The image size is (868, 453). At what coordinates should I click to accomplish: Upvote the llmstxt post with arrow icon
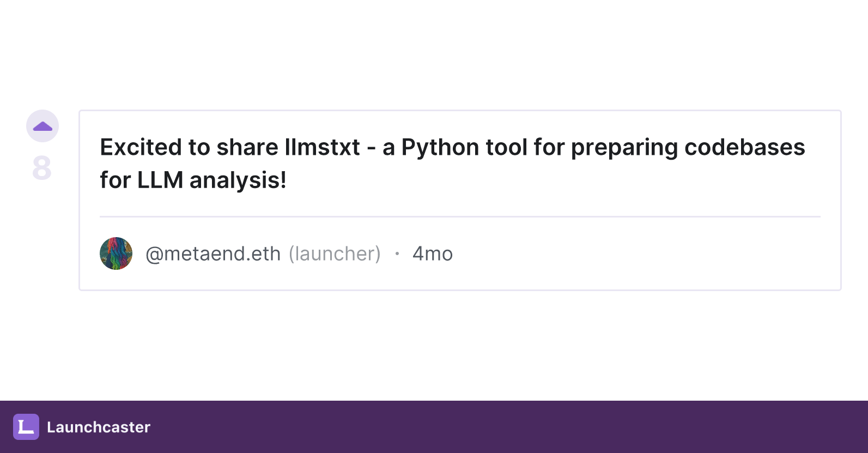click(x=43, y=126)
